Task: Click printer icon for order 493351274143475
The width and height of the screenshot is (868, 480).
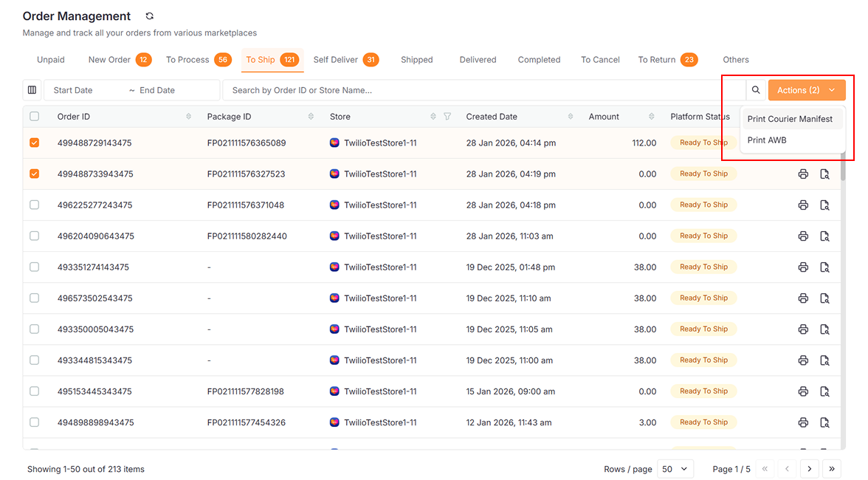Action: tap(803, 267)
